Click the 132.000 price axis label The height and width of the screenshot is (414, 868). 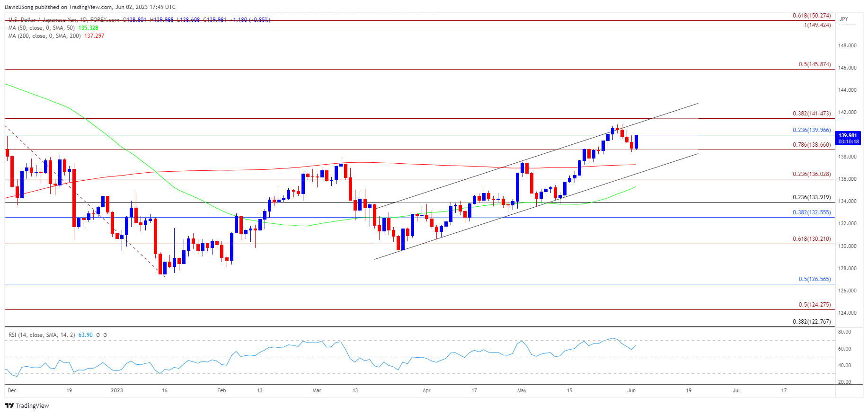[x=847, y=223]
